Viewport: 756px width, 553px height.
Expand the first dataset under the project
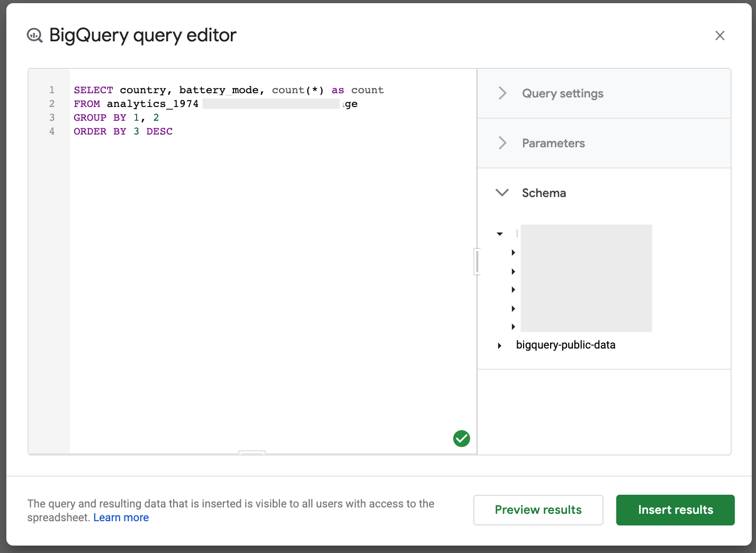point(513,253)
